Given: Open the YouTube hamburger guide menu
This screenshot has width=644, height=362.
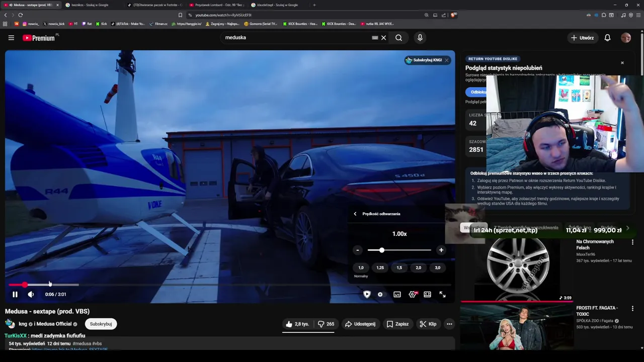Looking at the screenshot, I should [11, 38].
